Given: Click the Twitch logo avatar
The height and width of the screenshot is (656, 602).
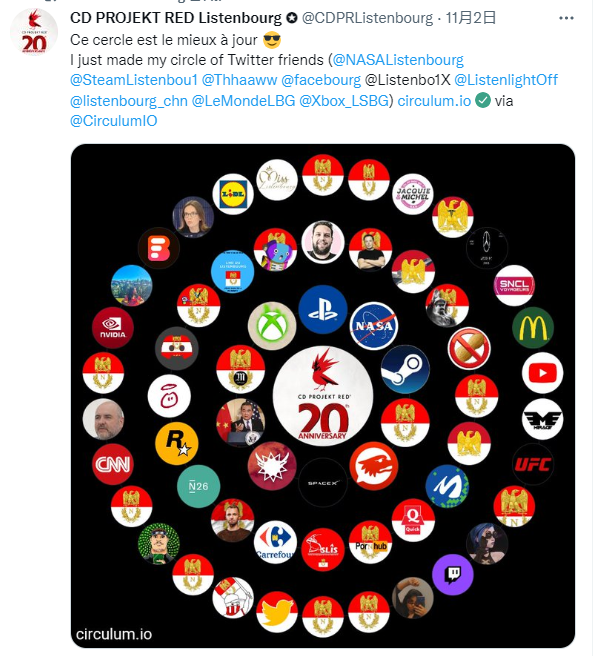Looking at the screenshot, I should click(452, 574).
